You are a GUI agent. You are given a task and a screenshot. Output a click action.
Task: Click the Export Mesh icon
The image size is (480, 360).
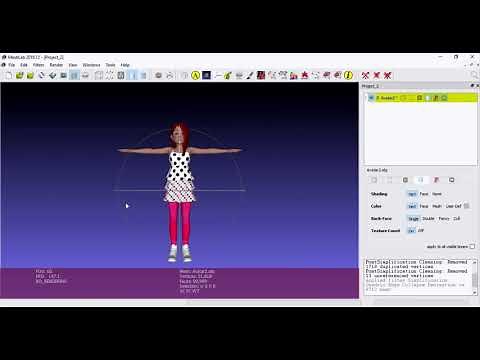point(52,75)
